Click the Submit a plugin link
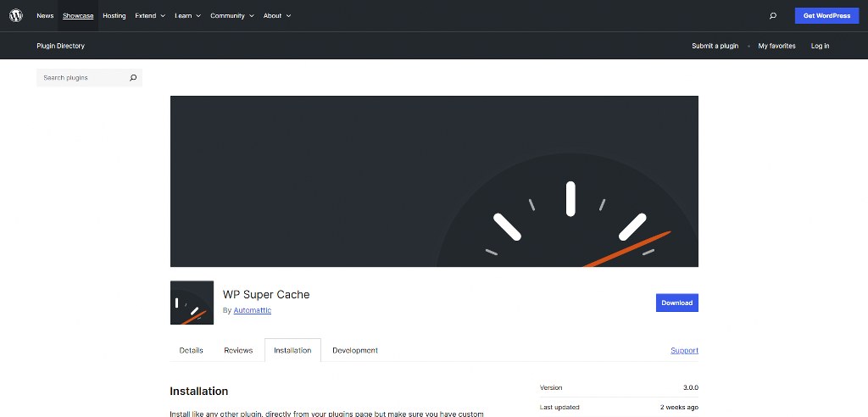Image resolution: width=868 pixels, height=417 pixels. [715, 46]
